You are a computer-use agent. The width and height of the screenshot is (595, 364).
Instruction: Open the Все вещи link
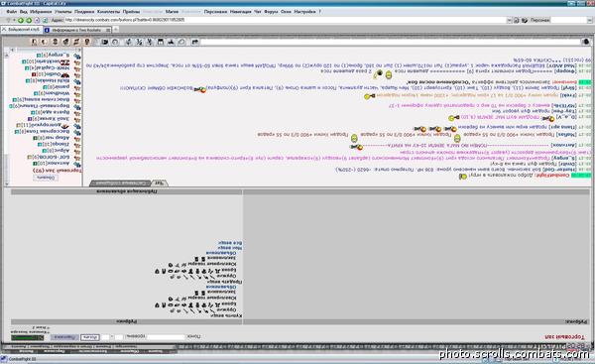pyautogui.click(x=230, y=243)
